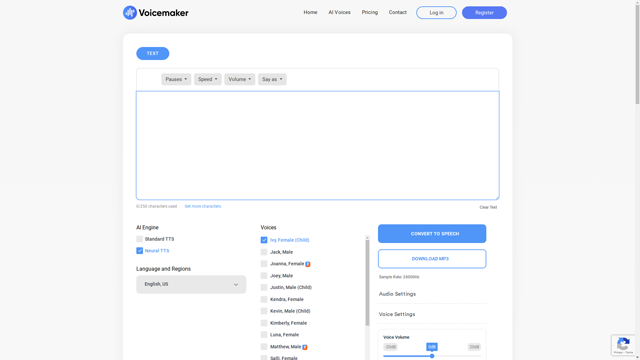Select the Matthew, Male voice checkbox

pos(264,347)
